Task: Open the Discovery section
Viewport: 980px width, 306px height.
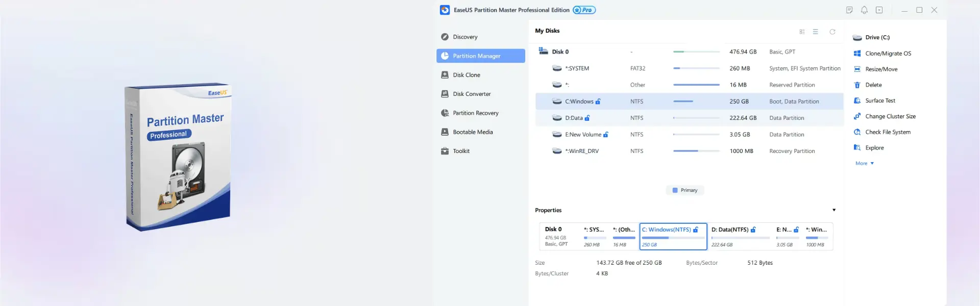Action: (464, 37)
